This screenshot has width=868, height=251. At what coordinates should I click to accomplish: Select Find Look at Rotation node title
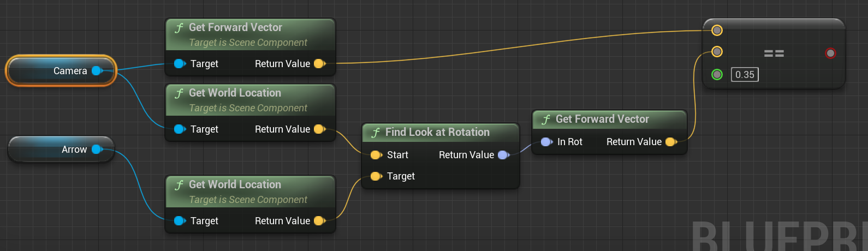437,132
